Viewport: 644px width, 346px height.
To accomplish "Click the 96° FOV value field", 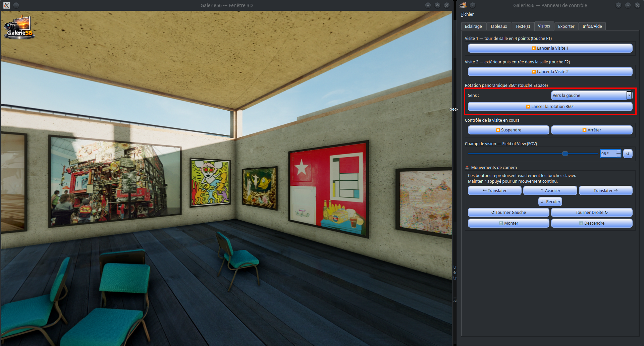I will pyautogui.click(x=608, y=154).
